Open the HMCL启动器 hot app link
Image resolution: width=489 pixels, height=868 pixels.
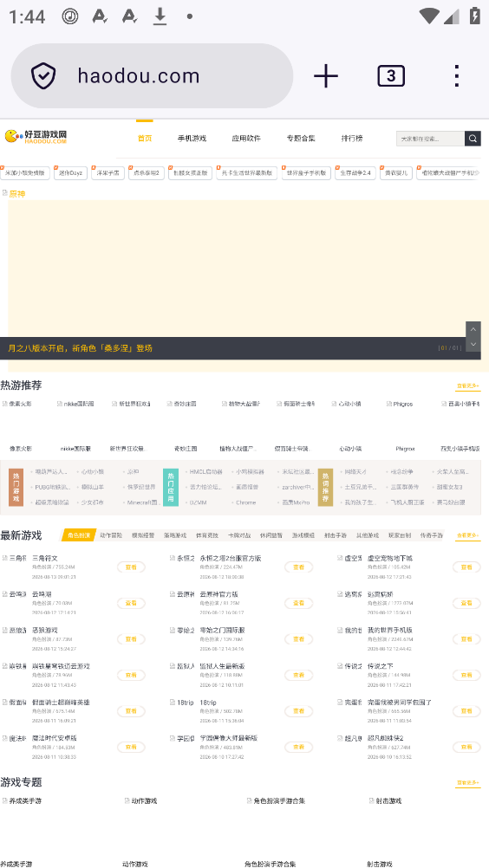tap(206, 471)
